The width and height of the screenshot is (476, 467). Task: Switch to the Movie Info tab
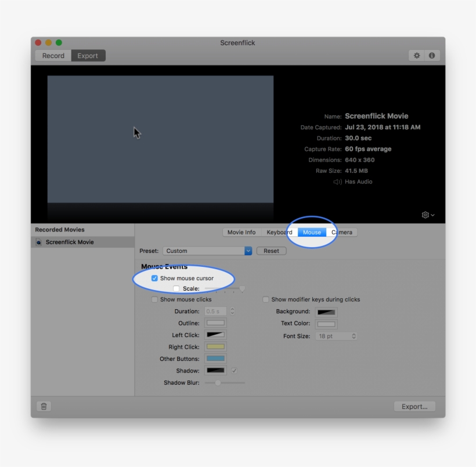pyautogui.click(x=241, y=232)
